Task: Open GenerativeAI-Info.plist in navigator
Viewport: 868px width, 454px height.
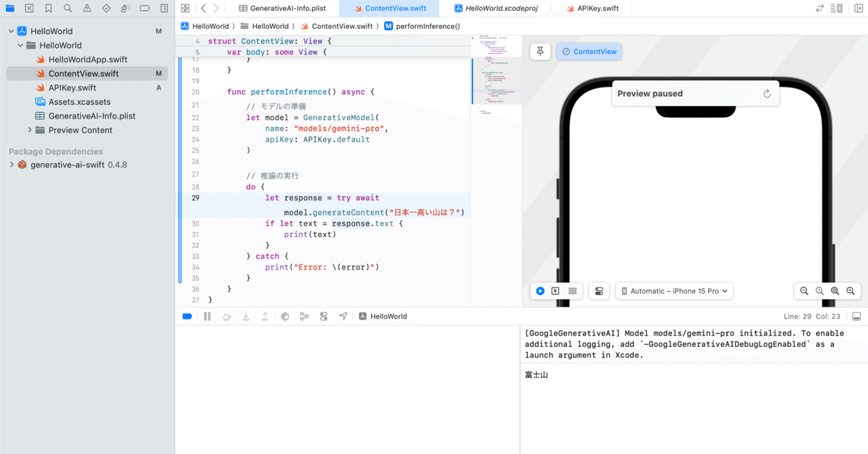Action: 92,116
